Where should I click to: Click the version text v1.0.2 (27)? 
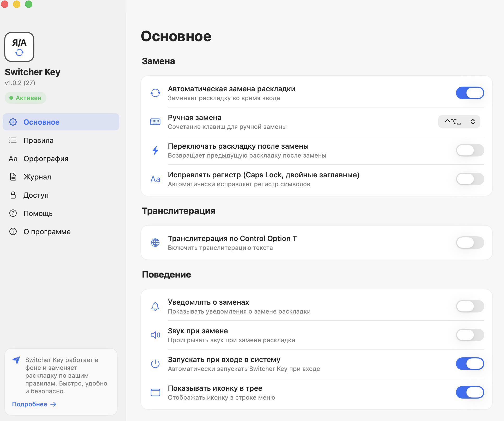coord(20,83)
